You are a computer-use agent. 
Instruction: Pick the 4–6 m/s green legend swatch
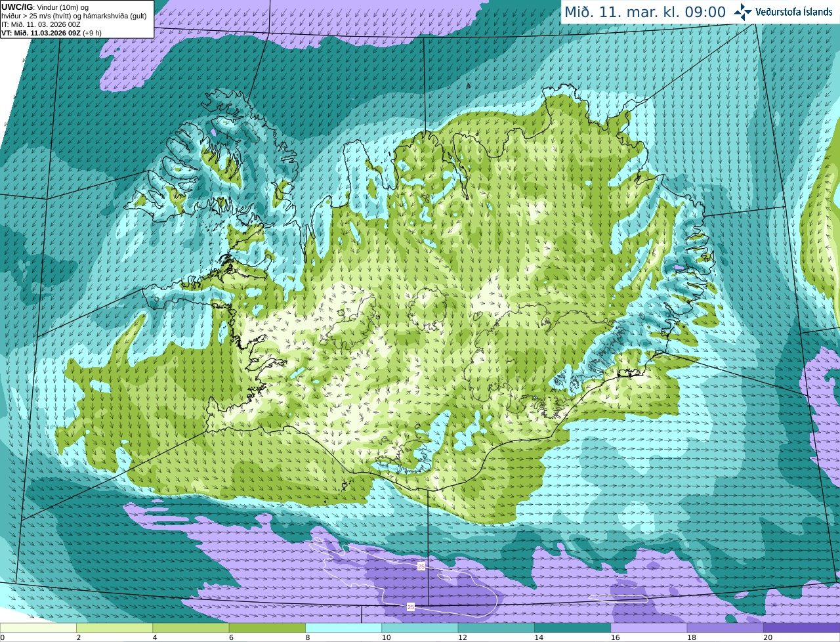(191, 628)
